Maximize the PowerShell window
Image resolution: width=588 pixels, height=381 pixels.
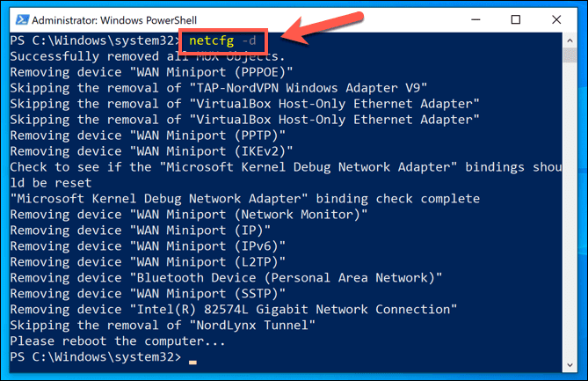coord(516,19)
